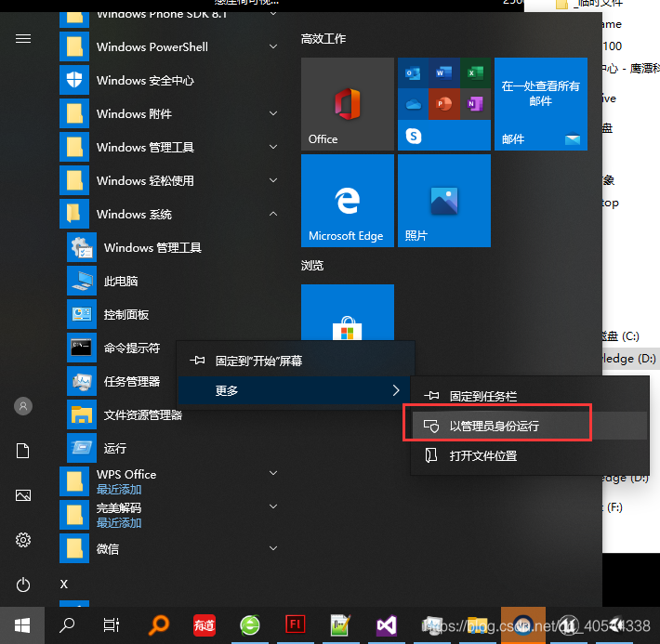
Task: Open the Documents icon in left rail
Action: point(22,451)
